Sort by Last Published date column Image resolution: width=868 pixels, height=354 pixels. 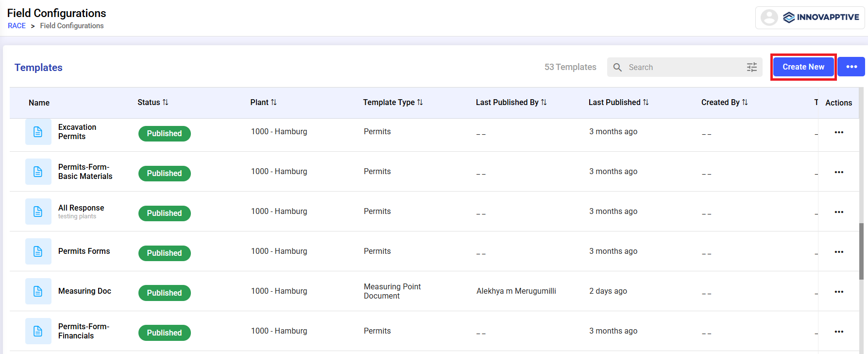pos(646,102)
